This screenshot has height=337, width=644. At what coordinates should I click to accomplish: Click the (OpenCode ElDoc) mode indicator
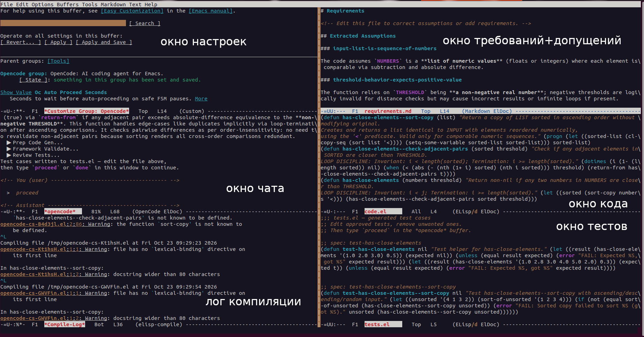pos(157,212)
